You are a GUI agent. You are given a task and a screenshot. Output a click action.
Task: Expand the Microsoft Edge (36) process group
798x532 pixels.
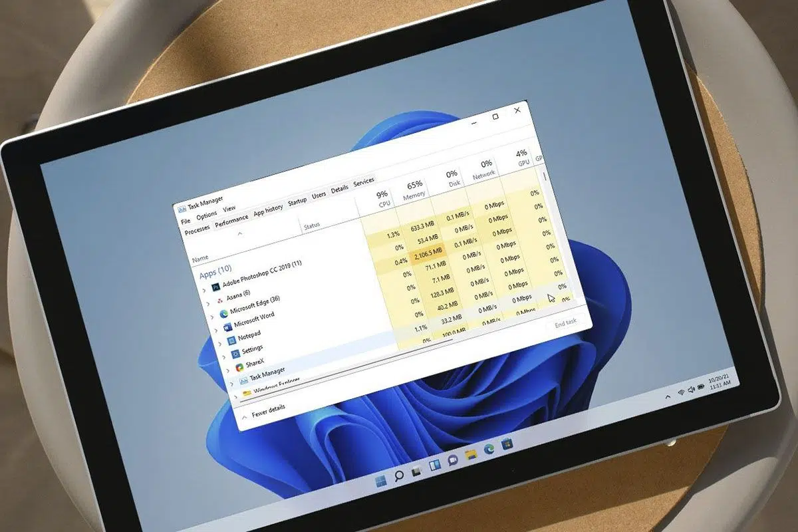(212, 317)
